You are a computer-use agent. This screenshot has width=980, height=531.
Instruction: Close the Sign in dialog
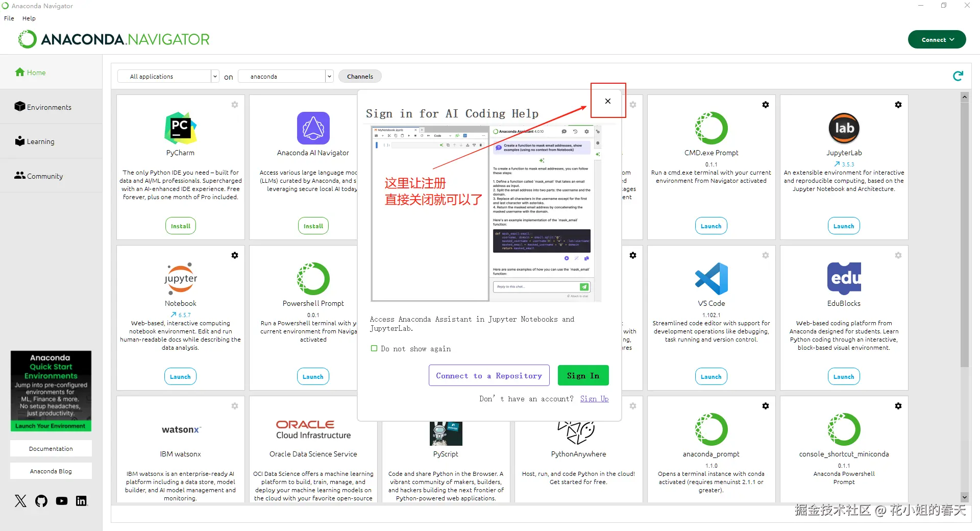tap(608, 101)
